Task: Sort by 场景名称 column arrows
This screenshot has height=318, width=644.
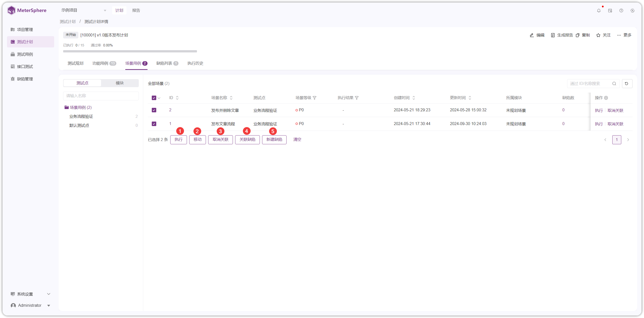Action: click(231, 98)
